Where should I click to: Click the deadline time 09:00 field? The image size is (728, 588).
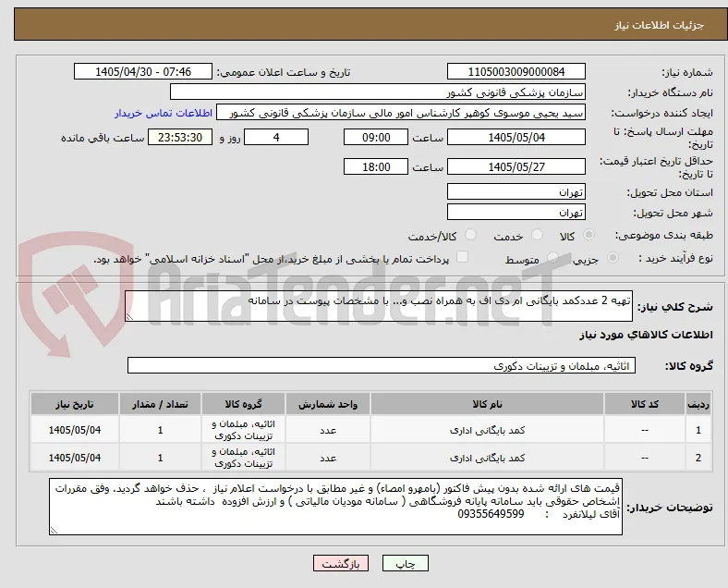tap(376, 138)
